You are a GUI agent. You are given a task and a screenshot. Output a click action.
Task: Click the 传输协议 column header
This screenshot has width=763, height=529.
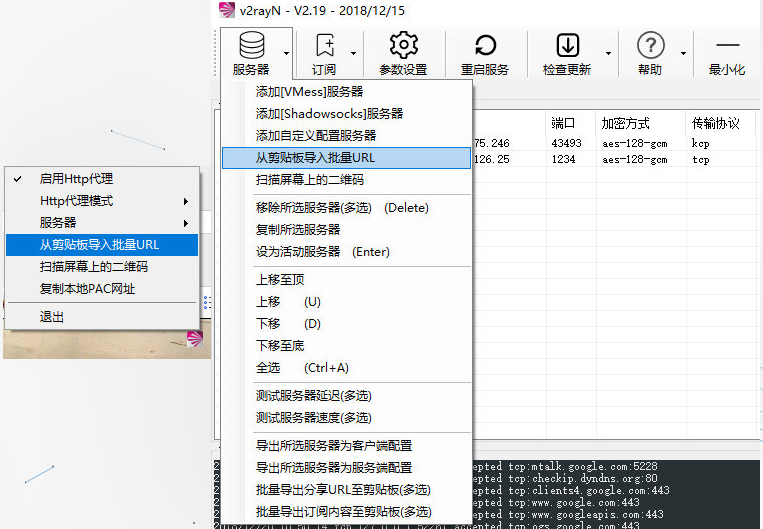click(x=721, y=123)
